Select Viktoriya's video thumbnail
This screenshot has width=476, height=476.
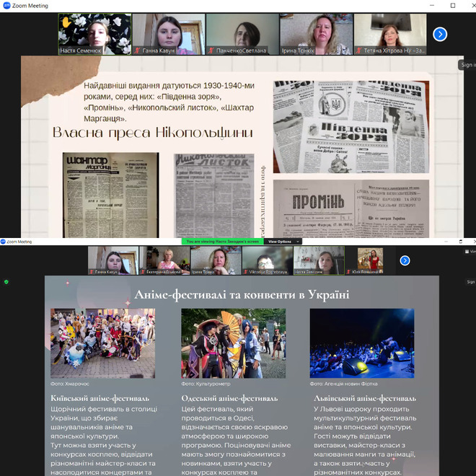coord(267,260)
